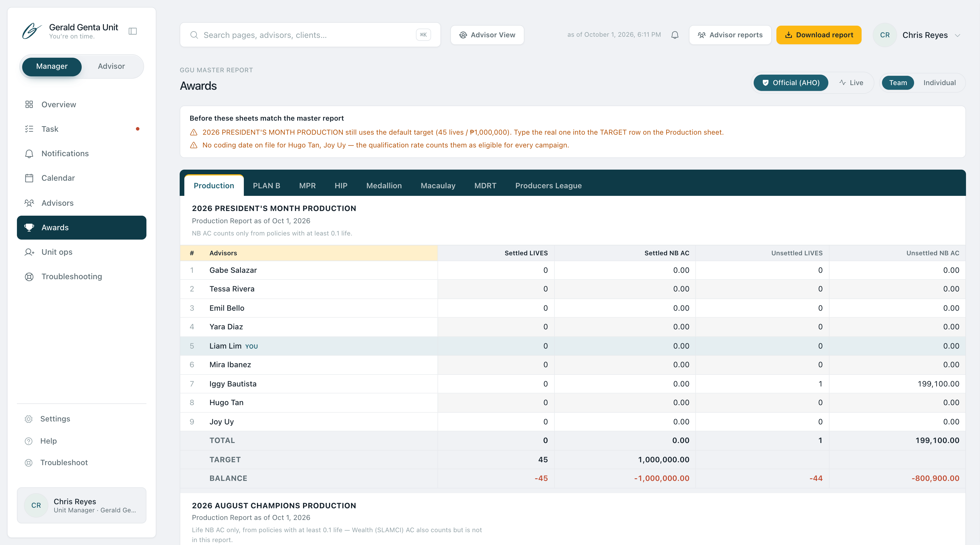The height and width of the screenshot is (545, 980).
Task: Click Download report button
Action: point(819,35)
